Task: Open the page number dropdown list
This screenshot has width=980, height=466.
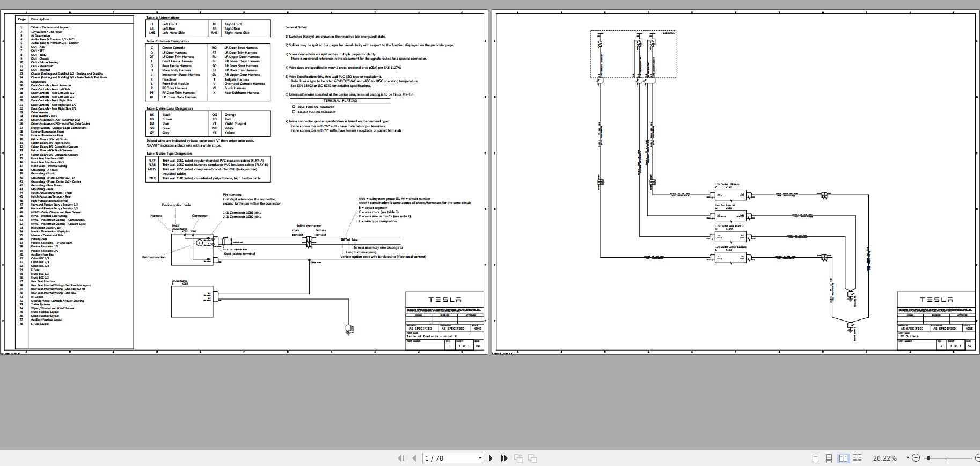Action: (480, 458)
